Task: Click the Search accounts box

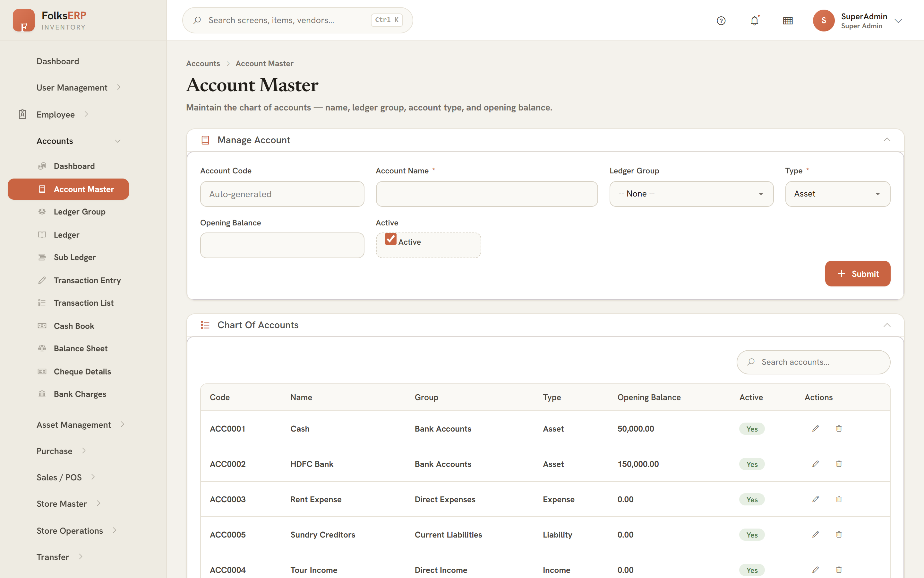Action: tap(813, 362)
